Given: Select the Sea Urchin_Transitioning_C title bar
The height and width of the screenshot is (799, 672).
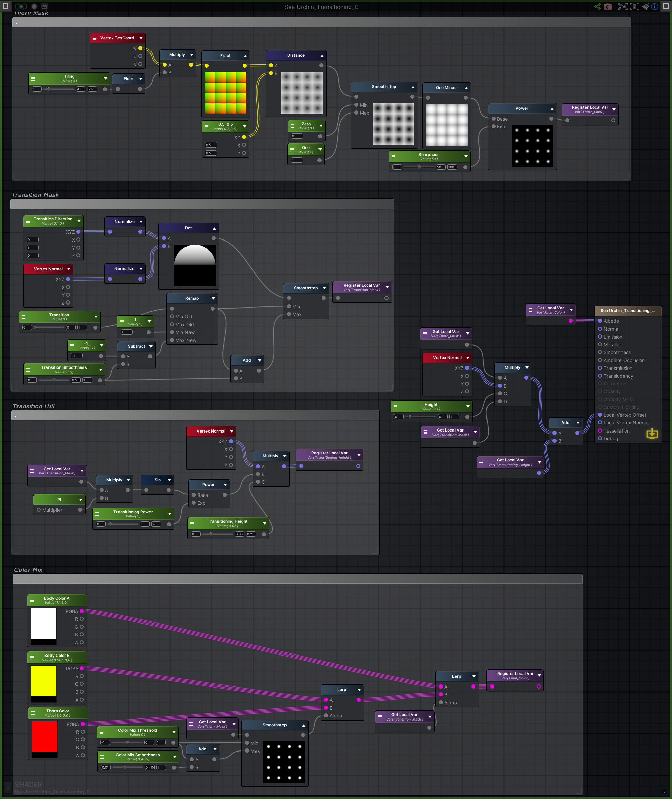Looking at the screenshot, I should click(322, 6).
